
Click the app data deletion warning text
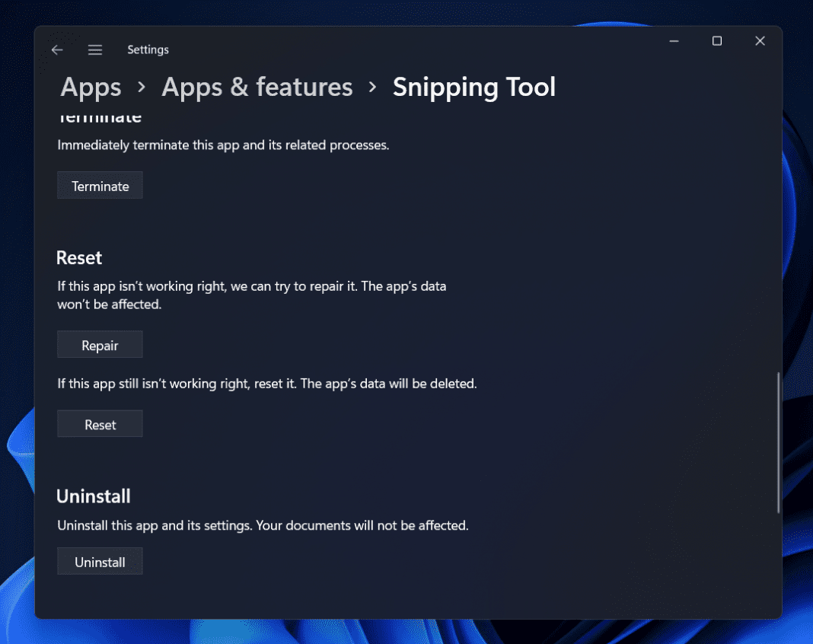(266, 383)
